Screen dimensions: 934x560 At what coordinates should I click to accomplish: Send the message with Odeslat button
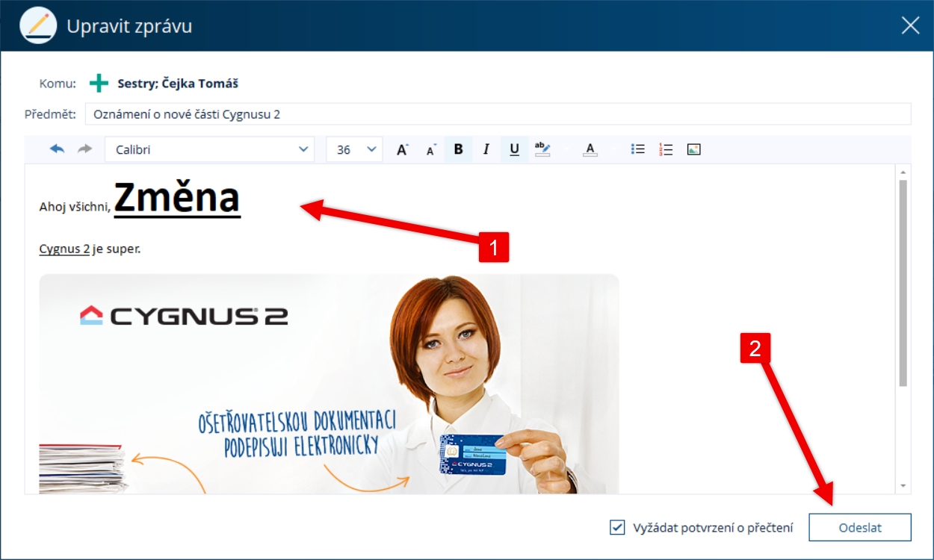tap(860, 527)
